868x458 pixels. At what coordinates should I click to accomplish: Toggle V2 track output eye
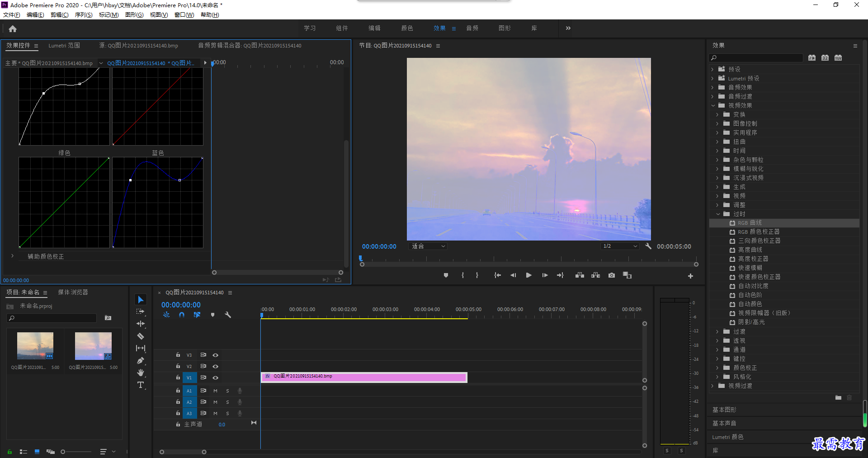tap(216, 367)
